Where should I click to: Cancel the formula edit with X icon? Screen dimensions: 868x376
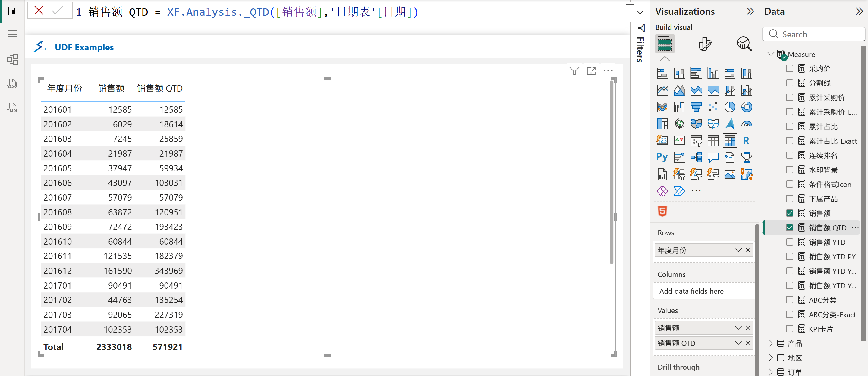(39, 11)
